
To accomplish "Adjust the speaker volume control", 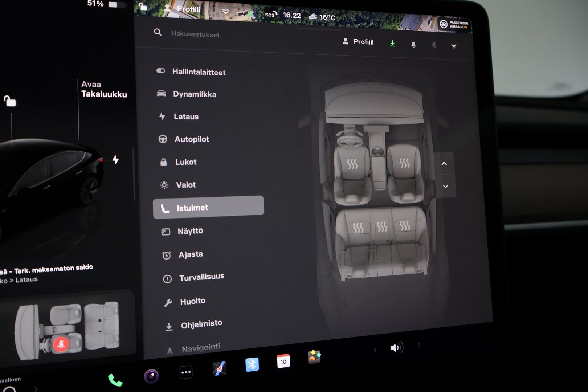I will pyautogui.click(x=397, y=347).
